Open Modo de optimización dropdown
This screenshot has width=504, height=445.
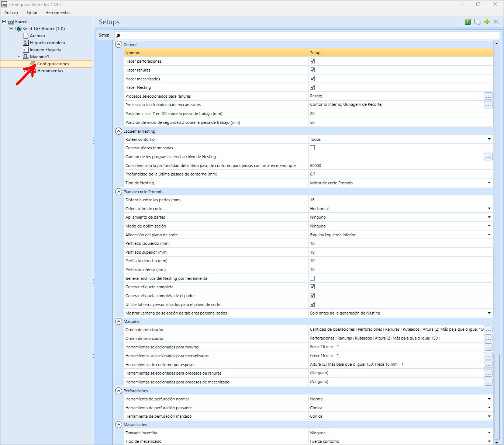click(489, 226)
